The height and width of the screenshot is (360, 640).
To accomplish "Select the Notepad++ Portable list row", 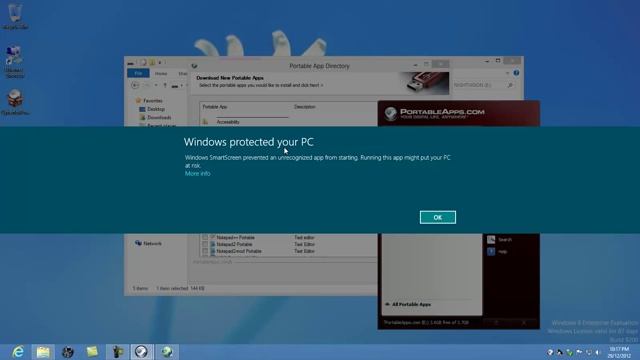I will 288,237.
